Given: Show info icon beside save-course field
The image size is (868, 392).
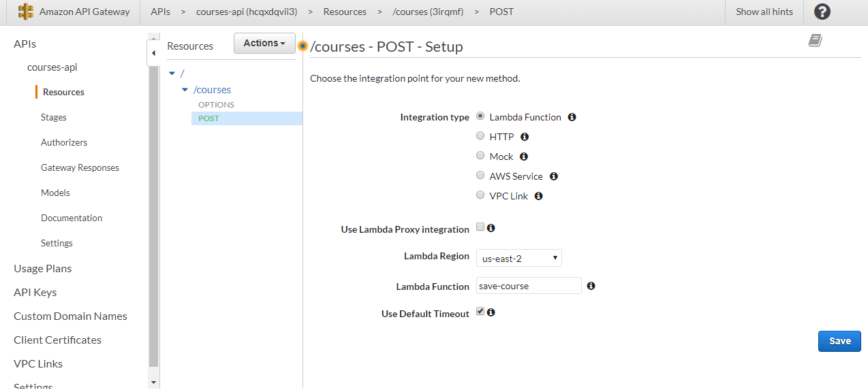Looking at the screenshot, I should click(x=591, y=286).
